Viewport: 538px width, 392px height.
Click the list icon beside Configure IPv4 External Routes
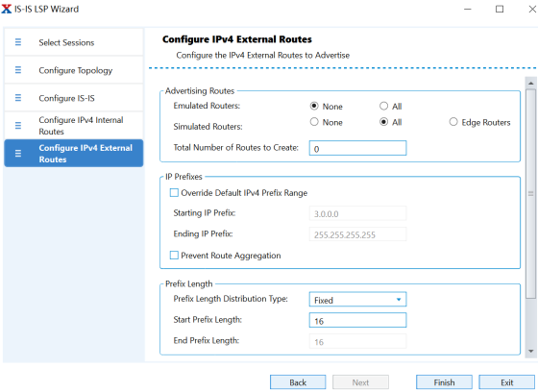tap(18, 154)
